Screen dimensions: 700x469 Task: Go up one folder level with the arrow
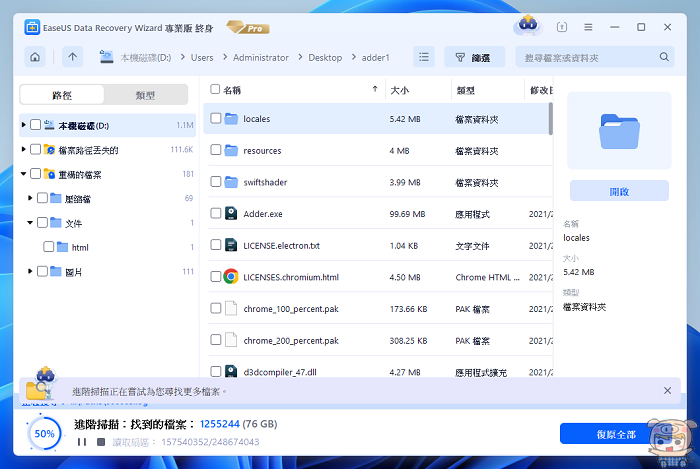pyautogui.click(x=72, y=58)
